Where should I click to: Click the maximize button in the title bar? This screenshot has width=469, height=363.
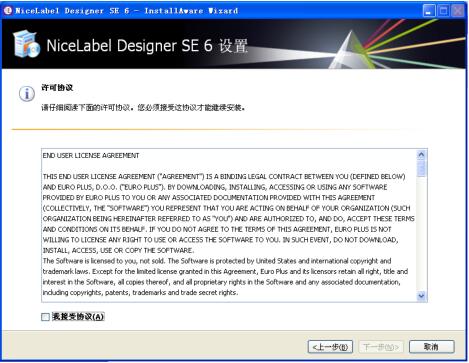(444, 11)
